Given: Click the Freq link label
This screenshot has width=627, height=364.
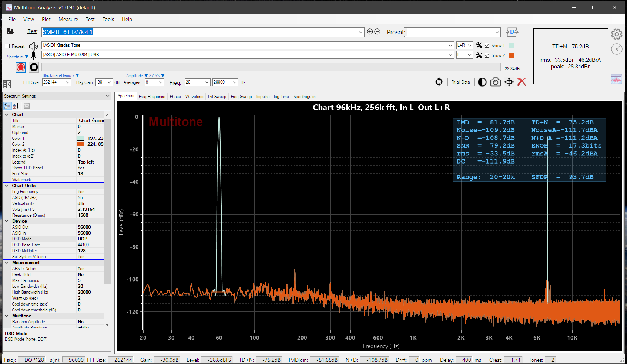Looking at the screenshot, I should 175,83.
